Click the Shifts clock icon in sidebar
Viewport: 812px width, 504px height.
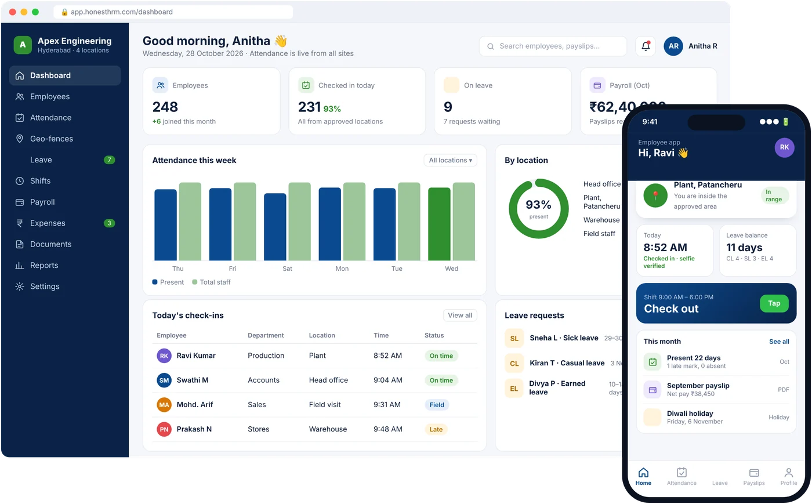(20, 181)
